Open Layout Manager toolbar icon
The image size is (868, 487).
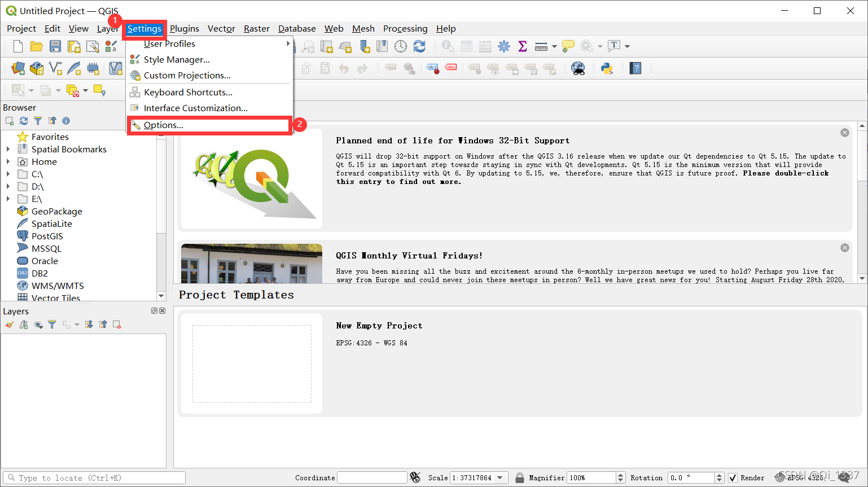93,46
